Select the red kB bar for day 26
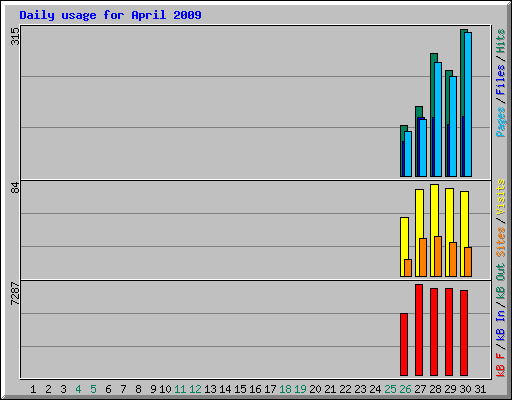Viewport: 512px width, 400px height. [404, 344]
